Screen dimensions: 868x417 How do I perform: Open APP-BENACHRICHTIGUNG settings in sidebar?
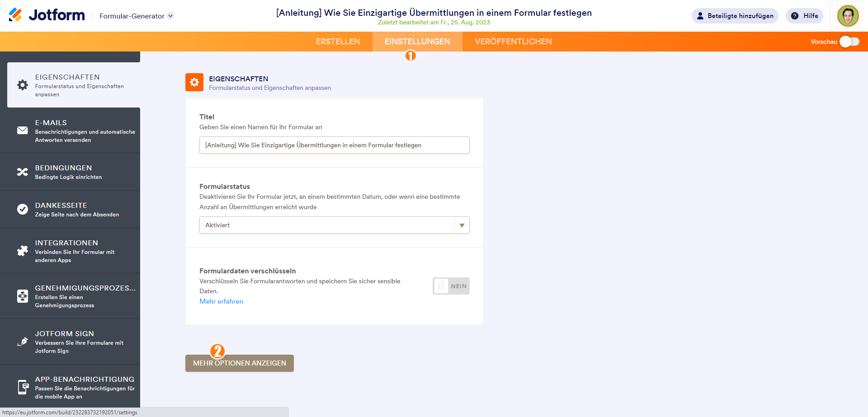pyautogui.click(x=70, y=387)
